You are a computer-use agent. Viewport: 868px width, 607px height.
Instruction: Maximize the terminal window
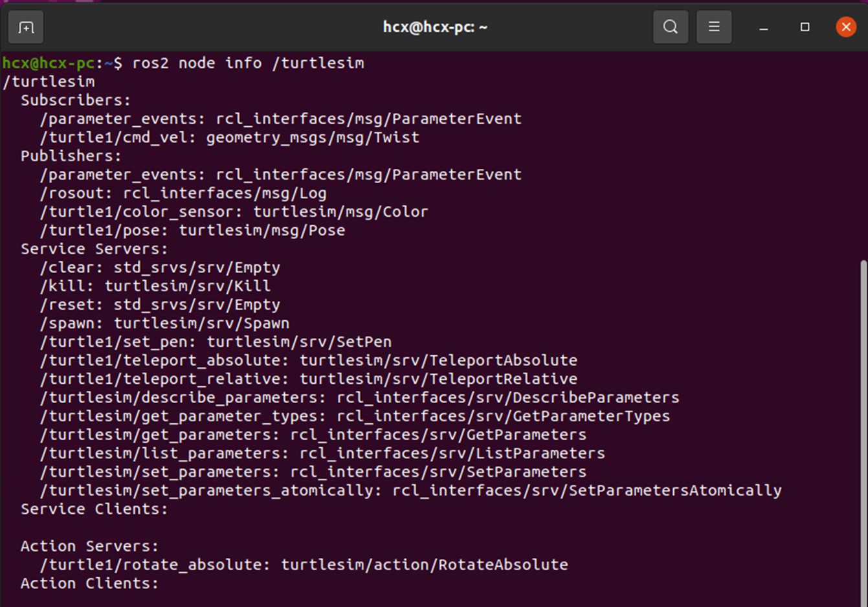(805, 27)
